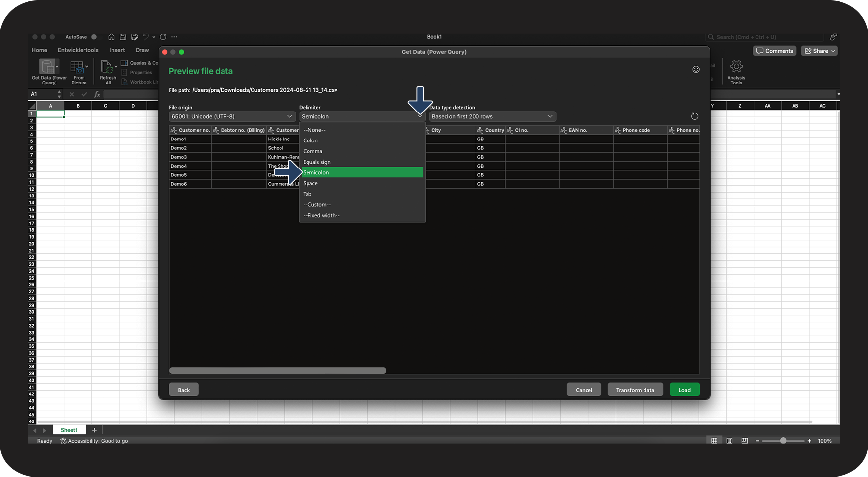Click the horizontal scrollbar in data preview

[x=278, y=371]
